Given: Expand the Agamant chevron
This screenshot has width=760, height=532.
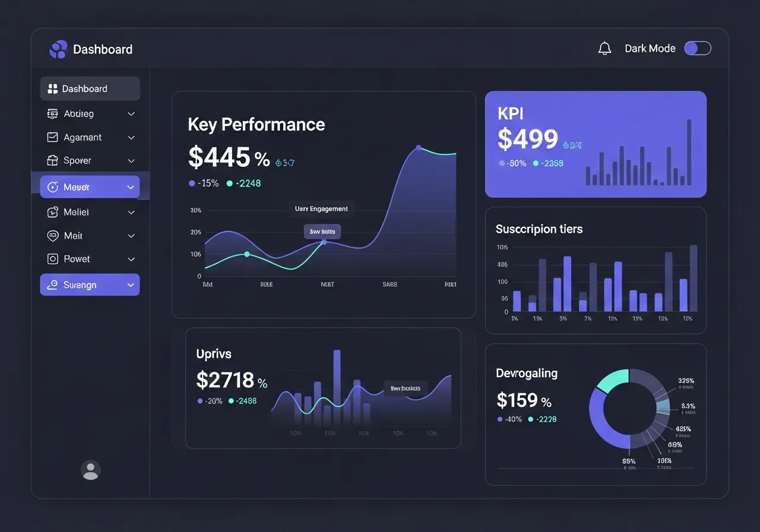Looking at the screenshot, I should [131, 138].
